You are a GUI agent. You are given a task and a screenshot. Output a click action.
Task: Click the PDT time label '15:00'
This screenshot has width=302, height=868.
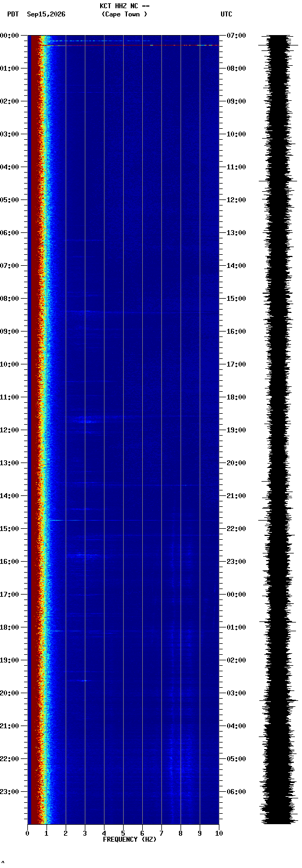click(9, 529)
